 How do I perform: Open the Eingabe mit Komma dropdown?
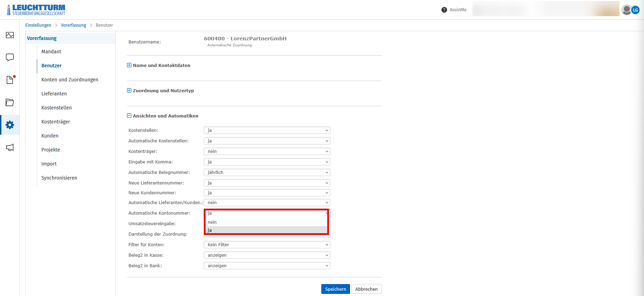pos(267,162)
